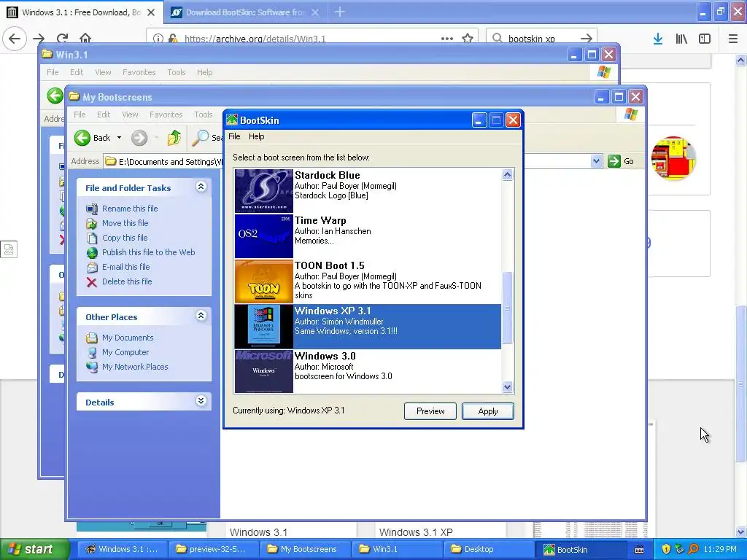The image size is (747, 560).
Task: Open the browser hamburger menu
Action: click(x=733, y=39)
